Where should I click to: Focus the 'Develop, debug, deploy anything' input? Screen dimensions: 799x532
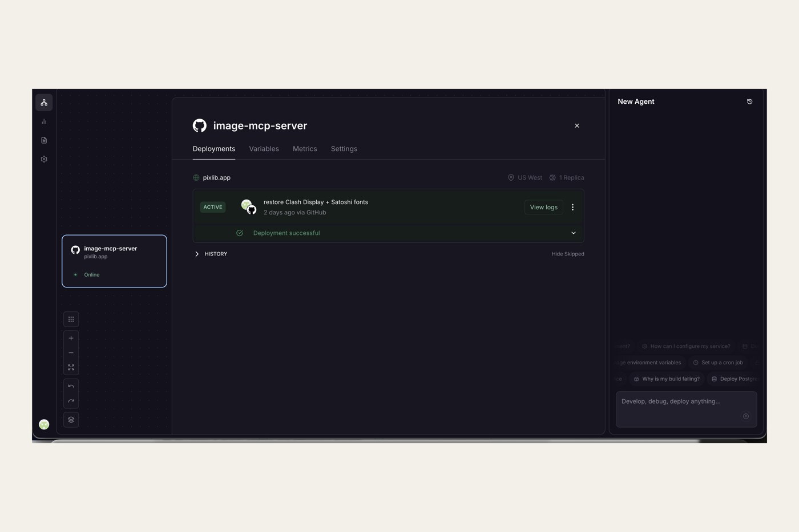pyautogui.click(x=686, y=409)
